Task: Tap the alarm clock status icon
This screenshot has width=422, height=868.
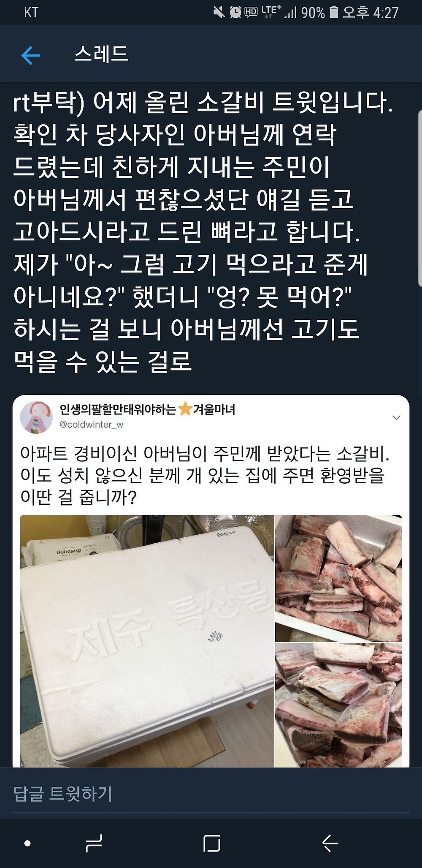Action: point(235,12)
